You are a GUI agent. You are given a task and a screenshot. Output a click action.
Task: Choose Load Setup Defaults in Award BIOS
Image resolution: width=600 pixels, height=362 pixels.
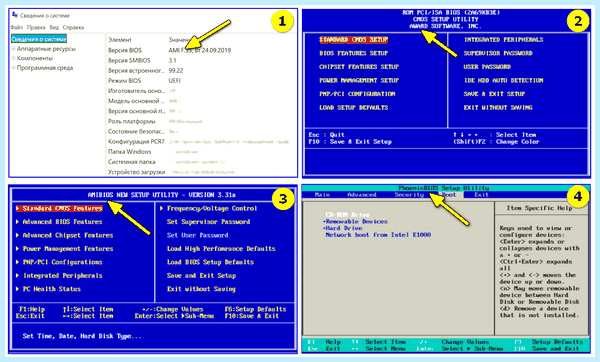[x=354, y=108]
